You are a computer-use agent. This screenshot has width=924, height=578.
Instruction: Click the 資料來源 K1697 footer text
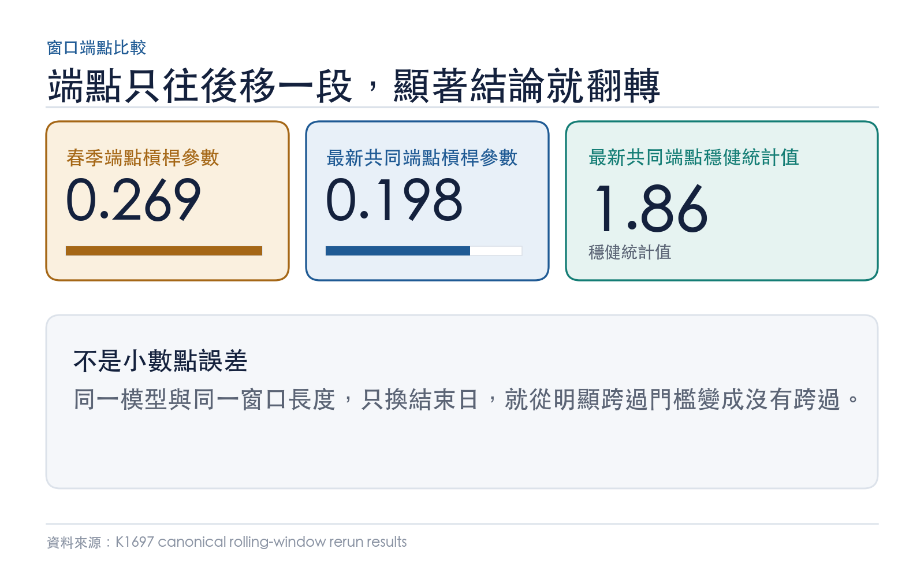point(226,542)
